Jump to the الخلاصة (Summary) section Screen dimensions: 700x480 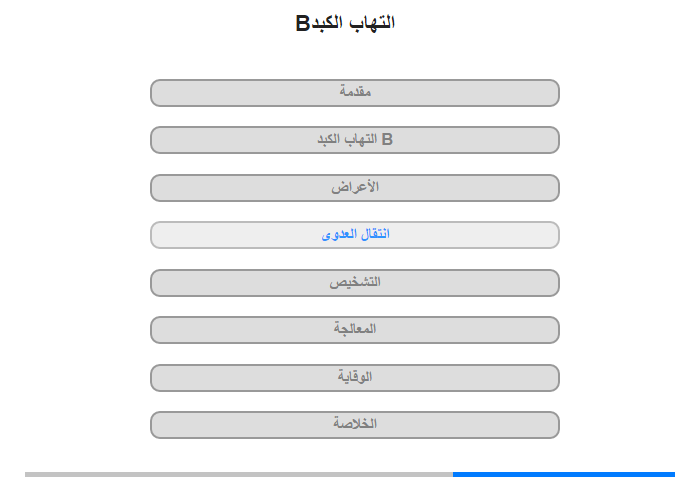pos(354,425)
